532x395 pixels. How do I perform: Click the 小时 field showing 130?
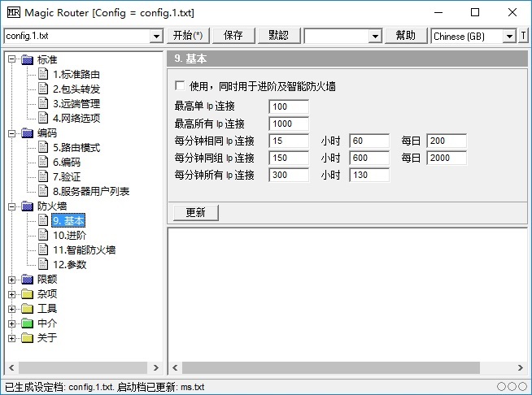point(369,175)
